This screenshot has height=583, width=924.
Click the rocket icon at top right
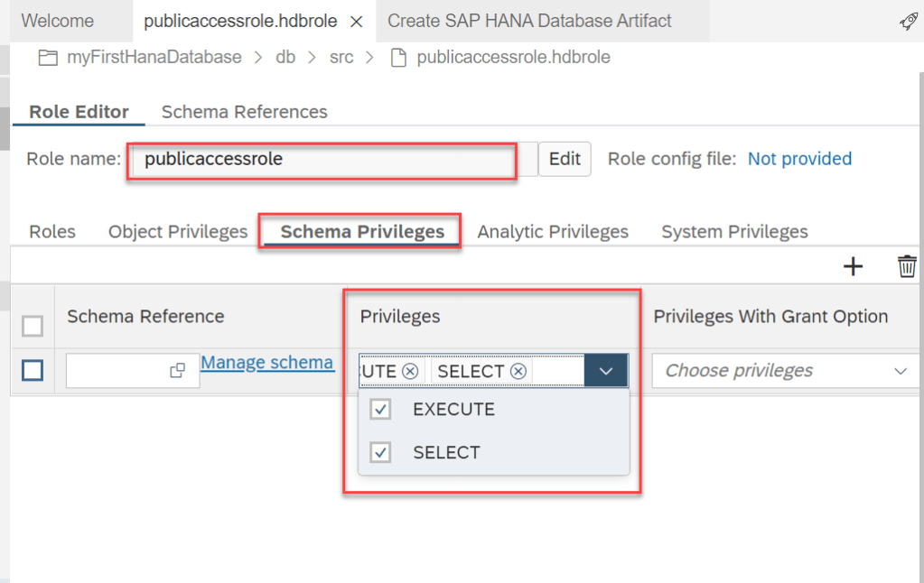[x=909, y=22]
